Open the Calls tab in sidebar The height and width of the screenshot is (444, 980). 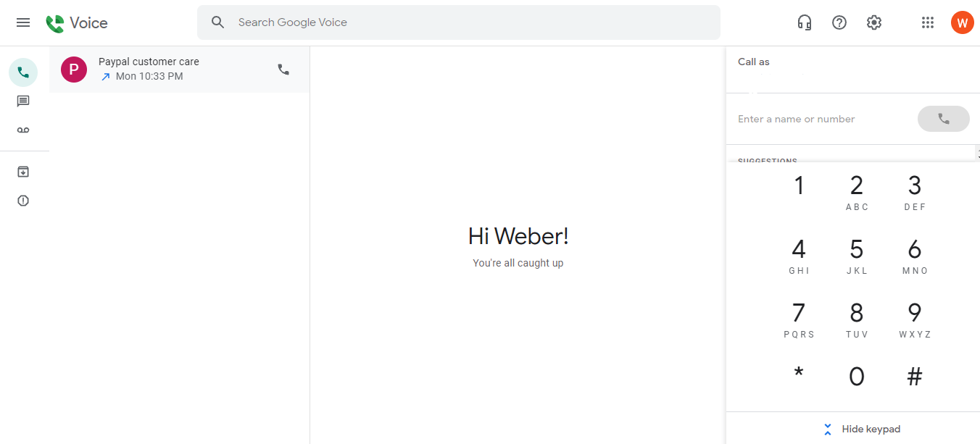click(23, 72)
